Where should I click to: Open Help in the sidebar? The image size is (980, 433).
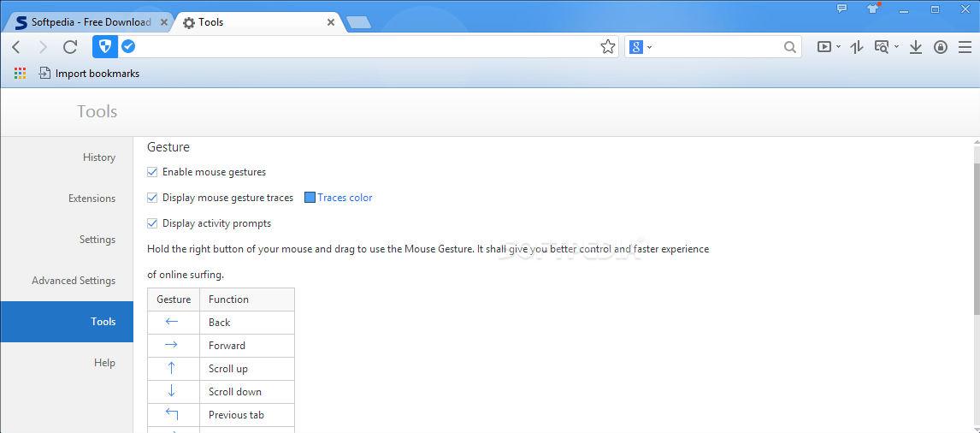(x=67, y=363)
